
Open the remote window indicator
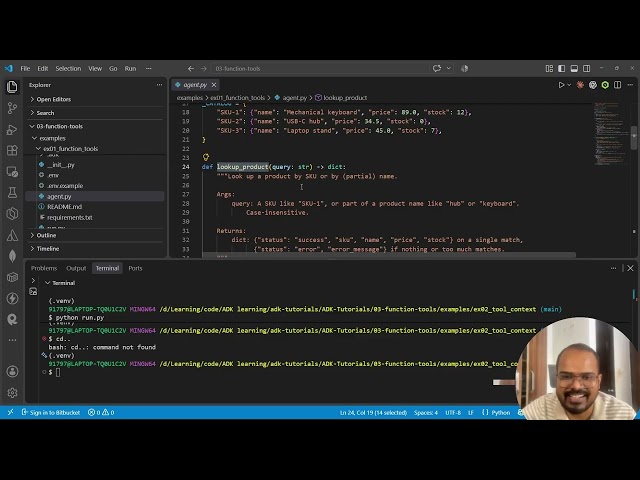(x=11, y=412)
